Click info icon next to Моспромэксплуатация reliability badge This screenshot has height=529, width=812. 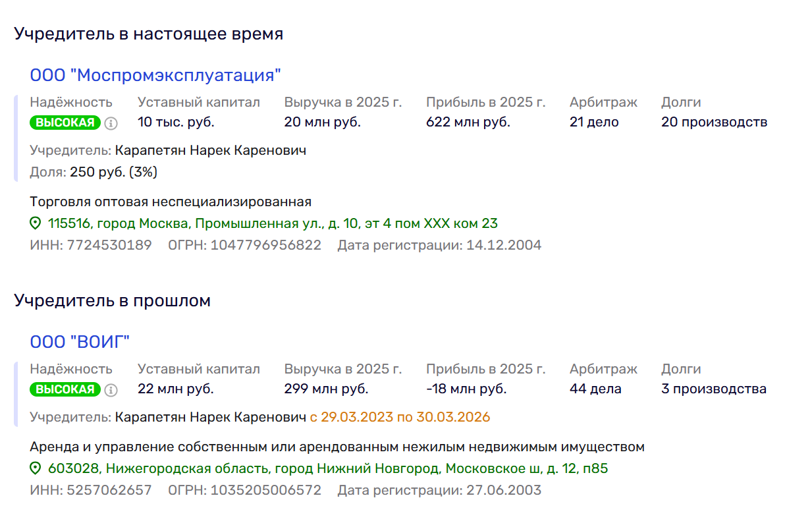click(x=111, y=123)
